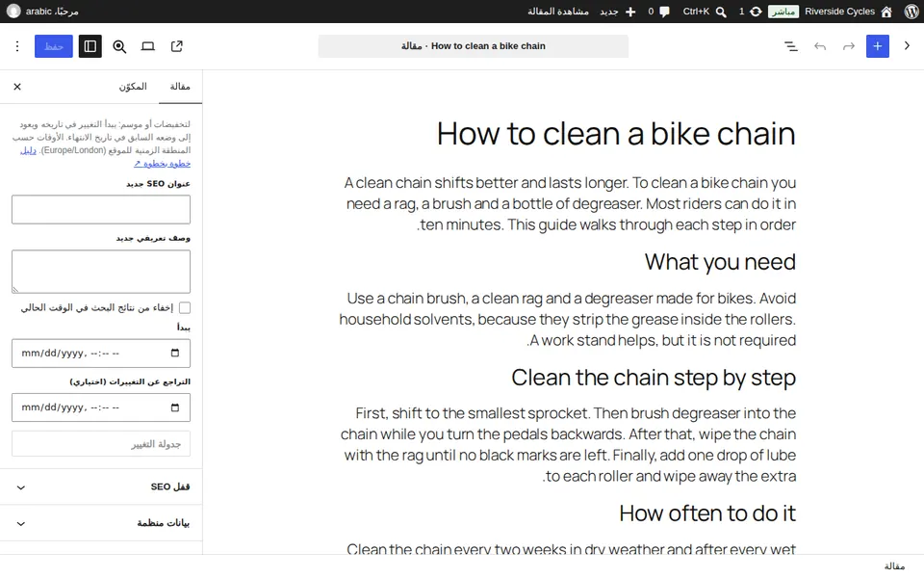Image resolution: width=924 pixels, height=578 pixels.
Task: Expand the بيانات منظمة panel
Action: pos(101,523)
